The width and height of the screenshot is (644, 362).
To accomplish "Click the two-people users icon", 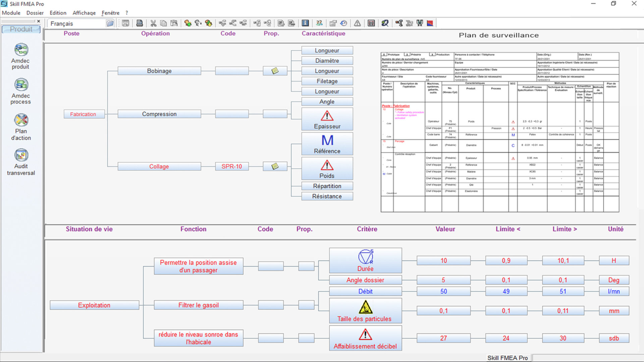I will tap(319, 23).
